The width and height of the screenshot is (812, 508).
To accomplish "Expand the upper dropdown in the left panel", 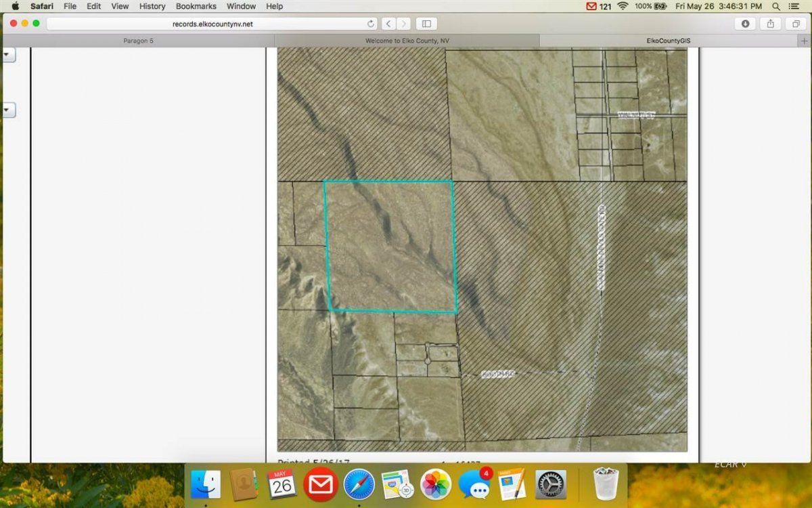I will [8, 54].
